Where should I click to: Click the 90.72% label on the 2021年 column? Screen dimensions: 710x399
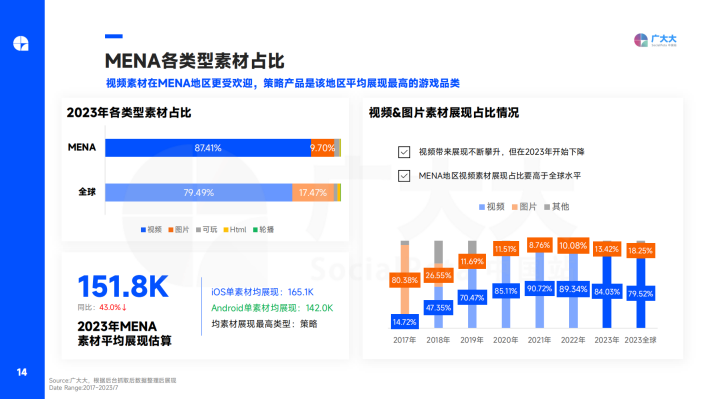(539, 288)
